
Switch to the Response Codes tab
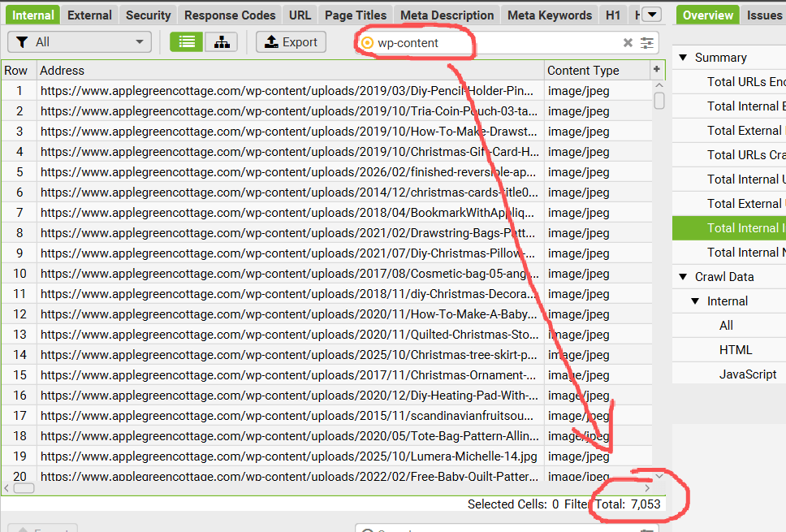230,15
